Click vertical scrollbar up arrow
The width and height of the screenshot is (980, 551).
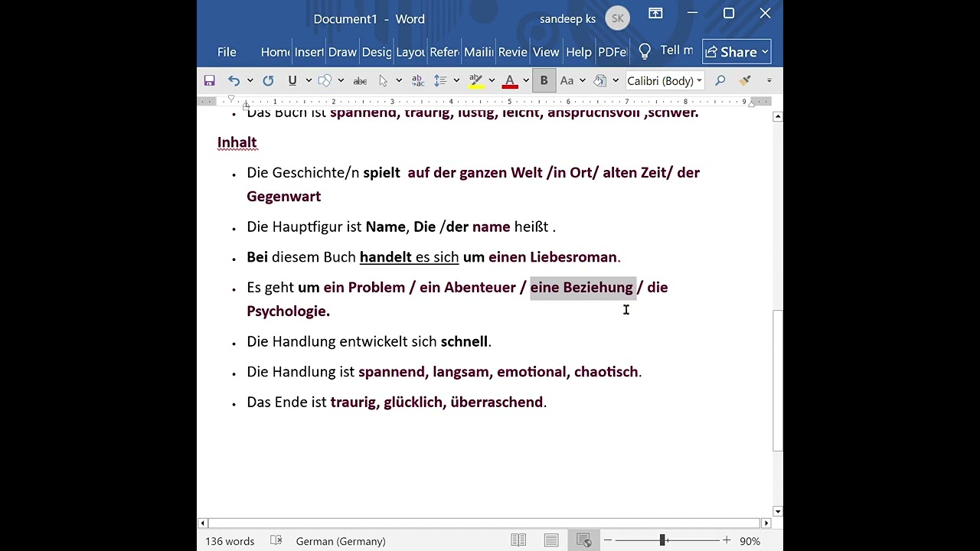[778, 116]
